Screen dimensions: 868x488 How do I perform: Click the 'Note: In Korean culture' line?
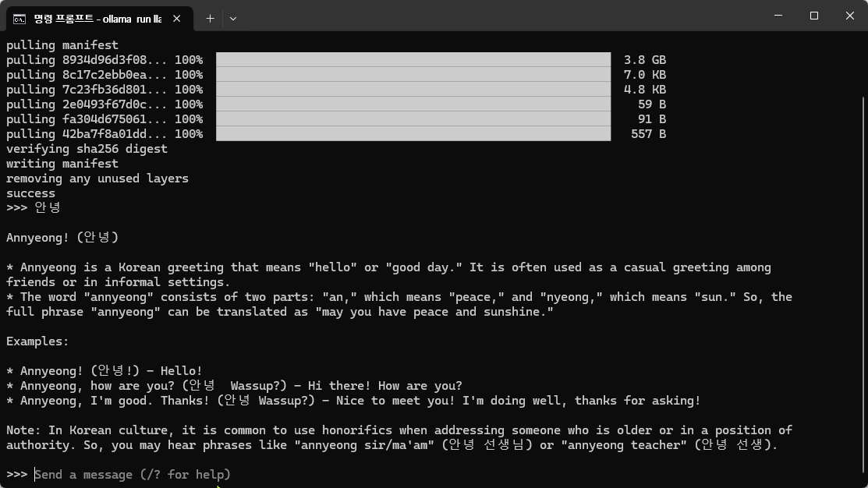click(399, 430)
